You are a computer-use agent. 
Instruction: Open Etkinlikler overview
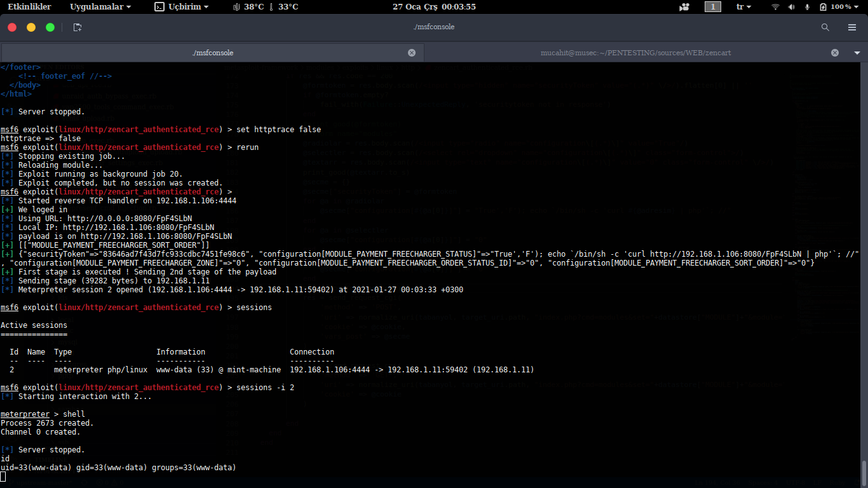(x=29, y=7)
